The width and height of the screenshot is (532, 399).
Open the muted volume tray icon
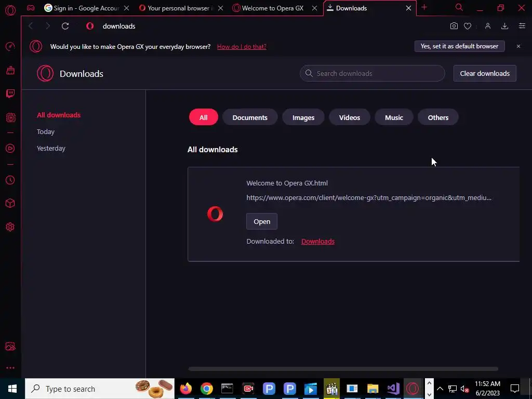pos(465,389)
